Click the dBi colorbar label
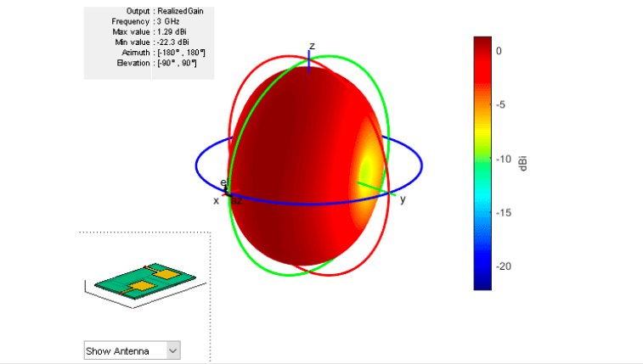Image resolution: width=643 pixels, height=364 pixels. [523, 164]
